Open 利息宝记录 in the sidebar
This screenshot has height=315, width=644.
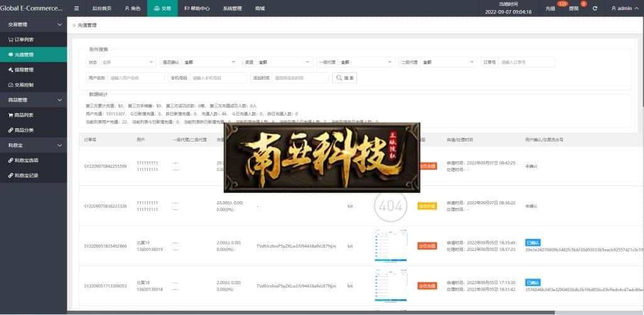[x=33, y=175]
